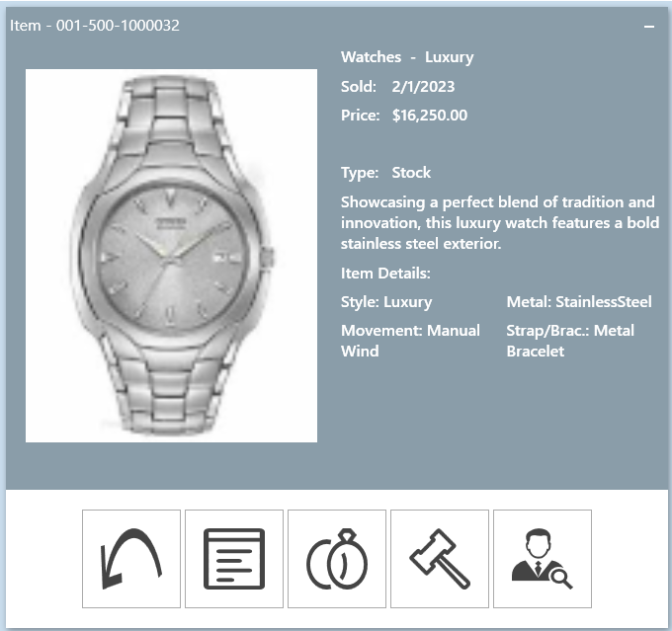Select the item number 001-500-1000032 title
Image resolution: width=672 pixels, height=631 pixels.
coord(95,26)
